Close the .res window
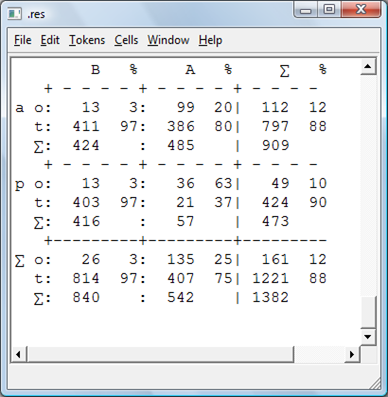Image resolution: width=388 pixels, height=397 pixels. (x=361, y=10)
